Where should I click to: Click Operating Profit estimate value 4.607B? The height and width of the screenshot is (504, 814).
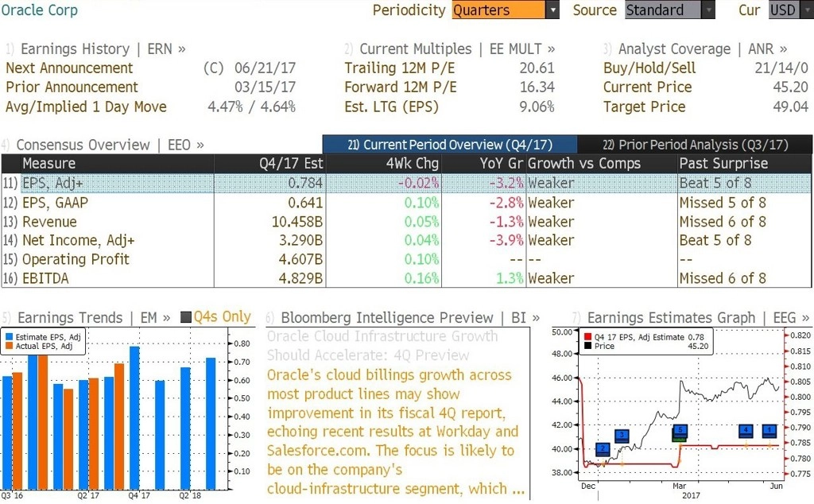point(300,259)
